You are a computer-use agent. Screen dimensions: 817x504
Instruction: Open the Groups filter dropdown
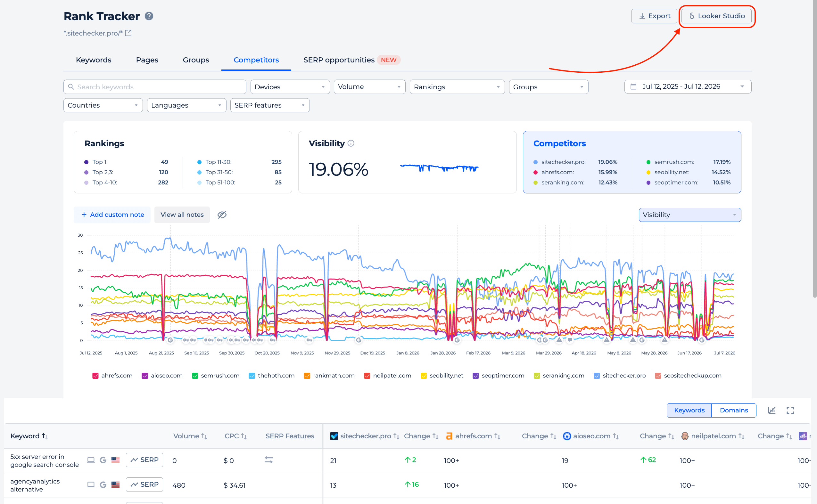click(548, 87)
